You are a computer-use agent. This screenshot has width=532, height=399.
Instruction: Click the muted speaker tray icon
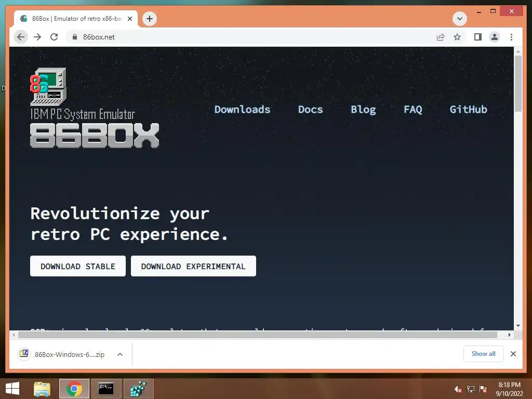coord(458,390)
